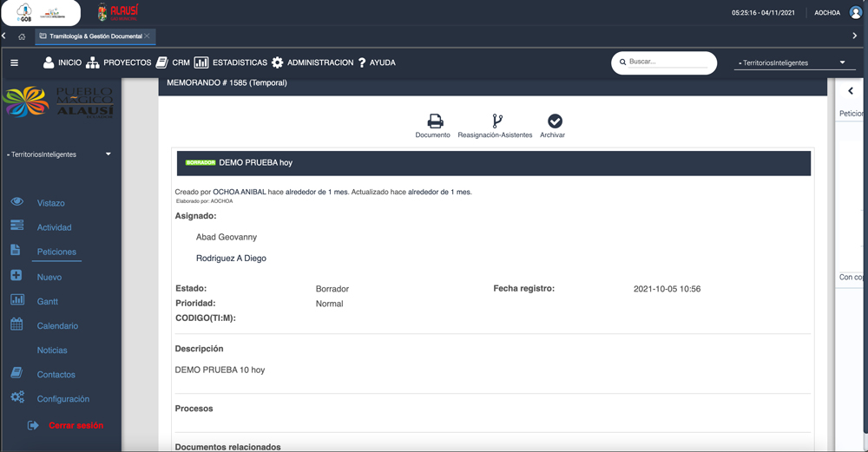Open Gantt chart in sidebar
This screenshot has width=868, height=452.
pos(47,302)
